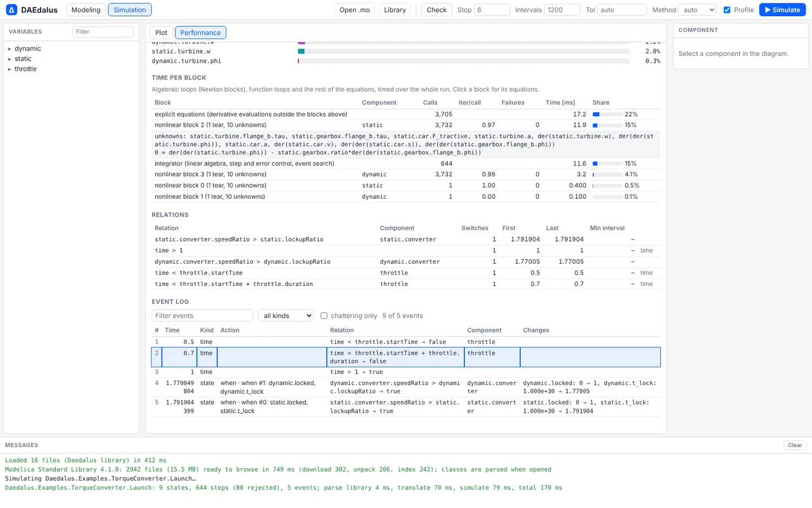
Task: Click the Intervals input field
Action: (562, 10)
